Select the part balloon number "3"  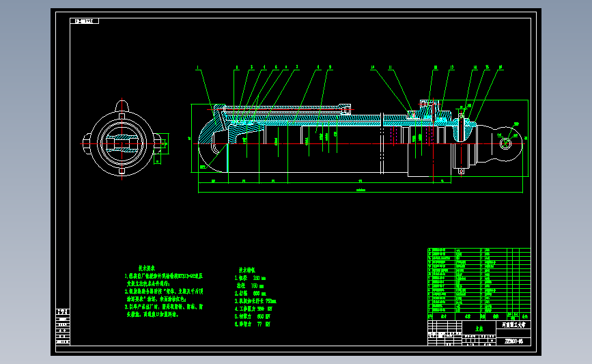[x=251, y=67]
